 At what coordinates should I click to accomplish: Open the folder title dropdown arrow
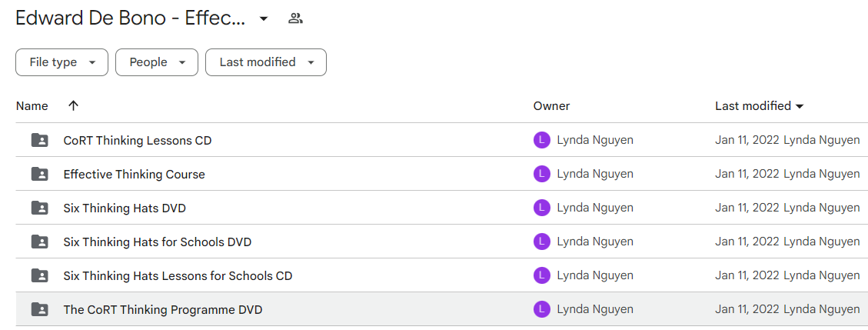(x=264, y=18)
